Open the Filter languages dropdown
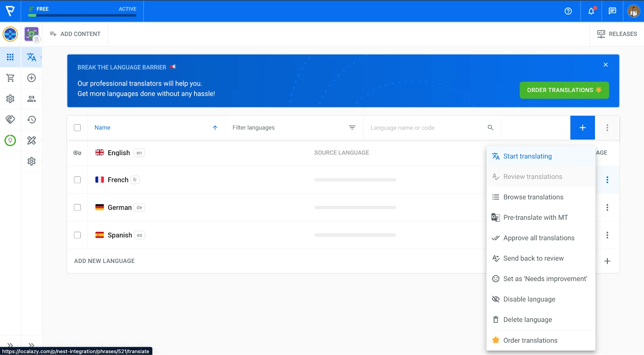This screenshot has height=355, width=644. pyautogui.click(x=294, y=128)
